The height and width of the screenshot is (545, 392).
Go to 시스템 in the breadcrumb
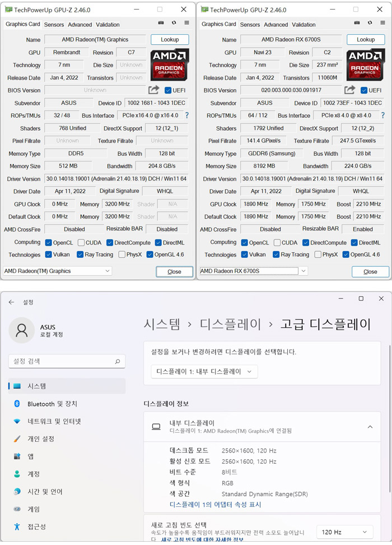[162, 324]
